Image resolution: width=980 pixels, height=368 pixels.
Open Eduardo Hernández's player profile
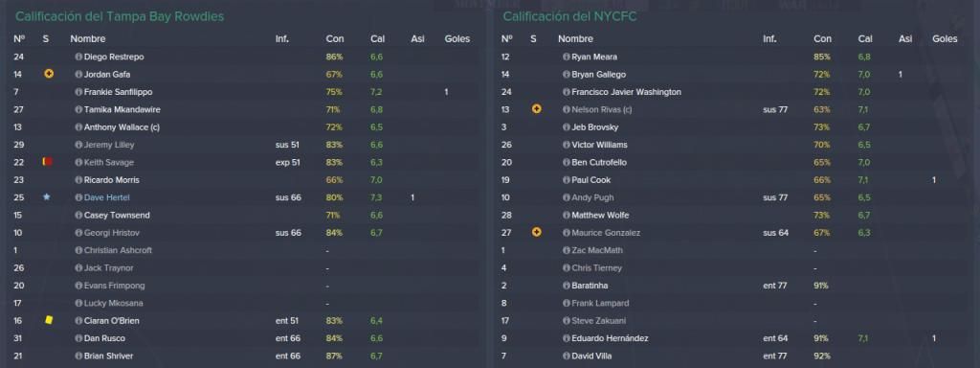610,338
